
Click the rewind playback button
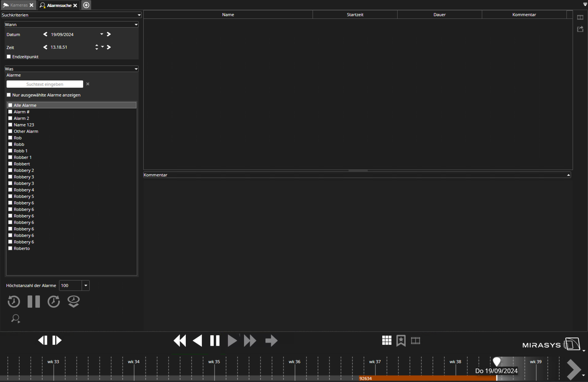pos(180,341)
